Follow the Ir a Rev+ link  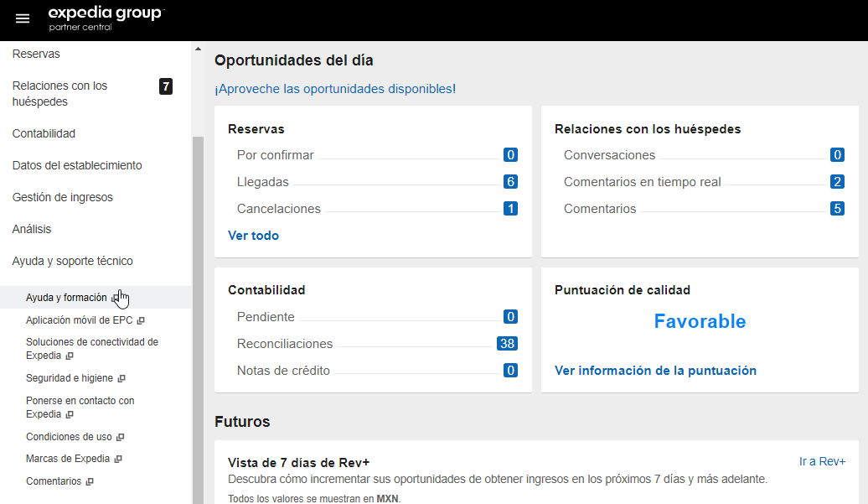pyautogui.click(x=822, y=461)
